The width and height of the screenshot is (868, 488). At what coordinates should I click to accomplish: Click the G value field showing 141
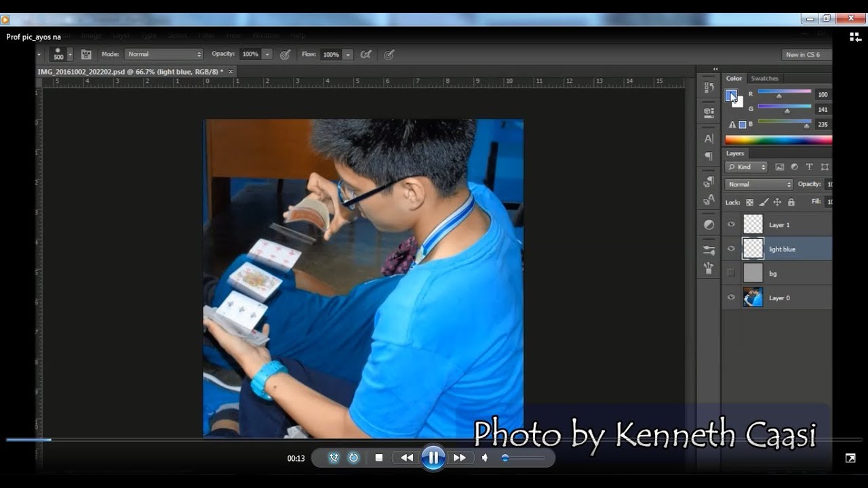823,109
